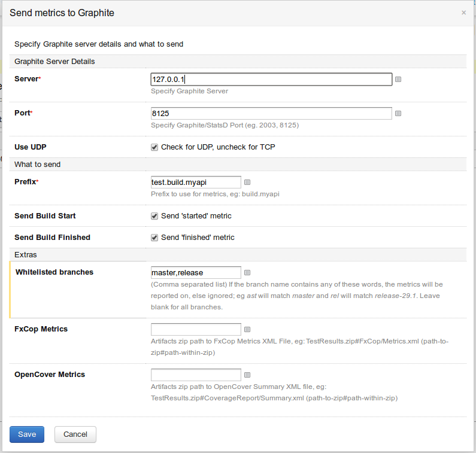Open parameter picker icon beside Port field
The image size is (476, 453).
click(398, 113)
